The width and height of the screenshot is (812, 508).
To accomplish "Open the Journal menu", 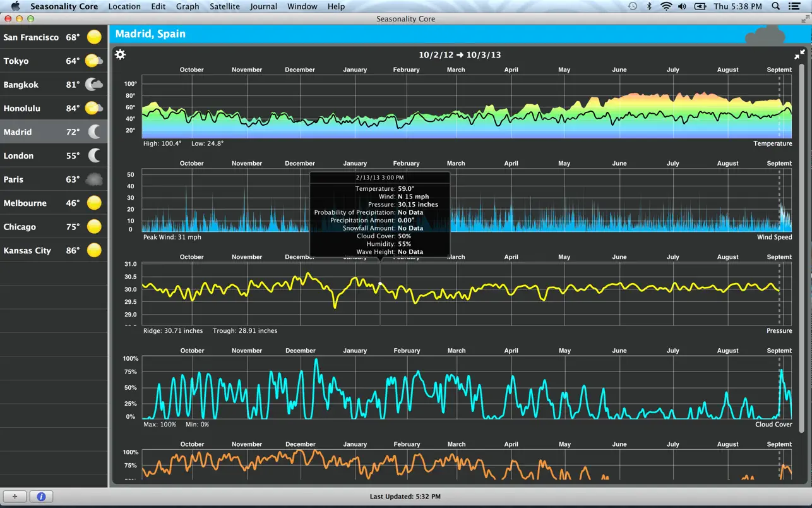I will (x=263, y=6).
